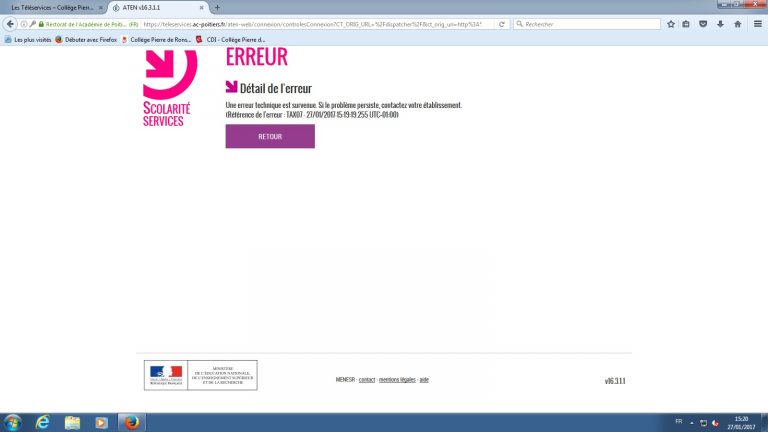The width and height of the screenshot is (768, 432).
Task: Click the key icon in the address bar
Action: tap(32, 24)
